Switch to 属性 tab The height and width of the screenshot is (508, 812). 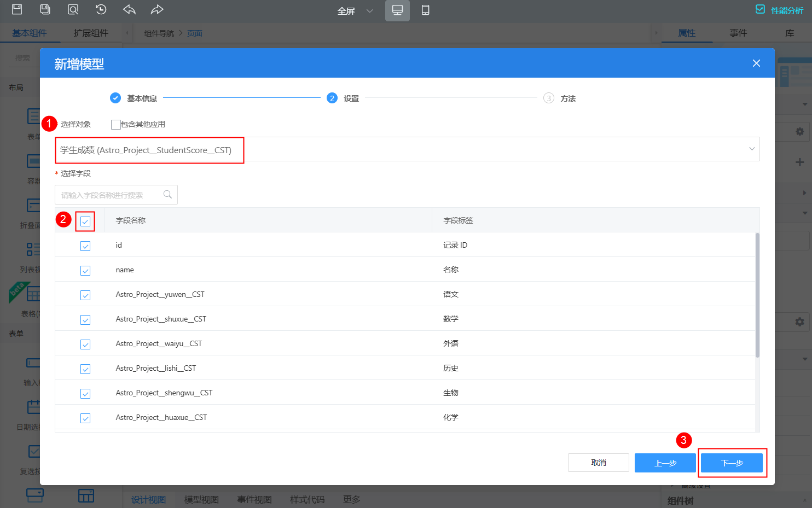pyautogui.click(x=687, y=33)
